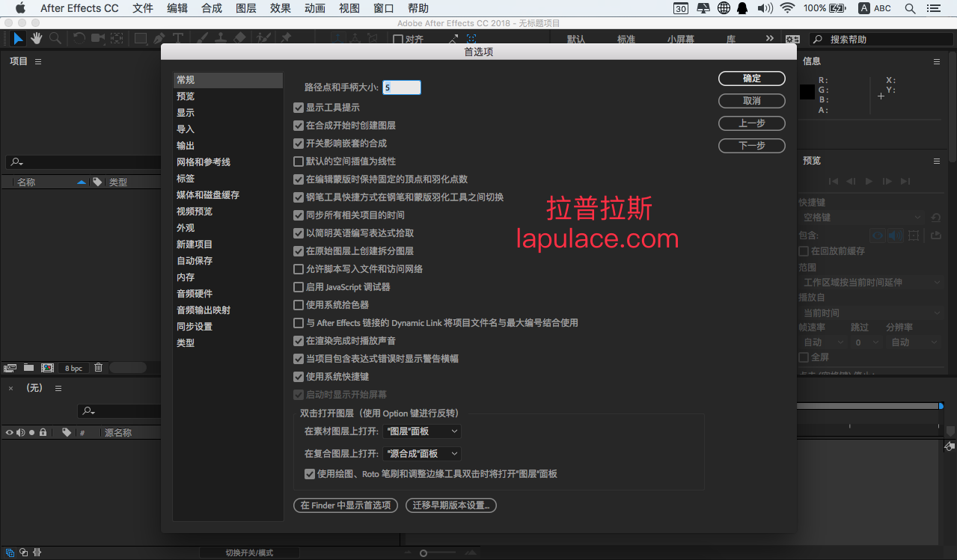Click the trash icon in Project panel

[x=98, y=367]
